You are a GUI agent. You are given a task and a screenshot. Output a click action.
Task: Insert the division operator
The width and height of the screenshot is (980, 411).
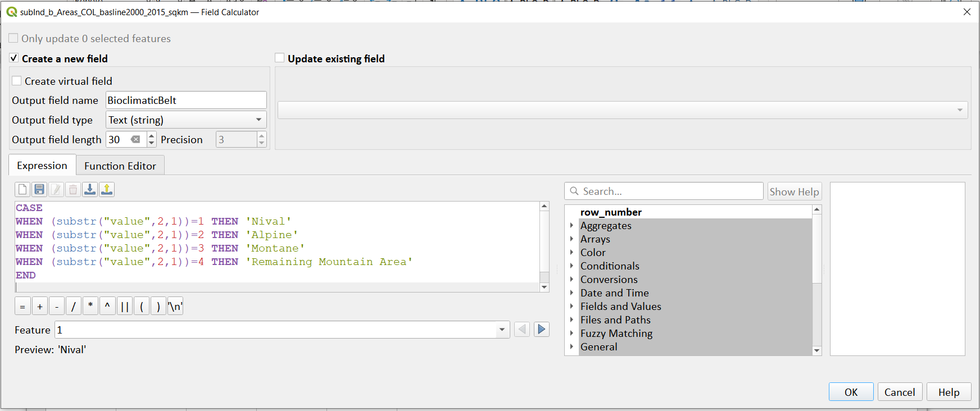[x=74, y=307]
